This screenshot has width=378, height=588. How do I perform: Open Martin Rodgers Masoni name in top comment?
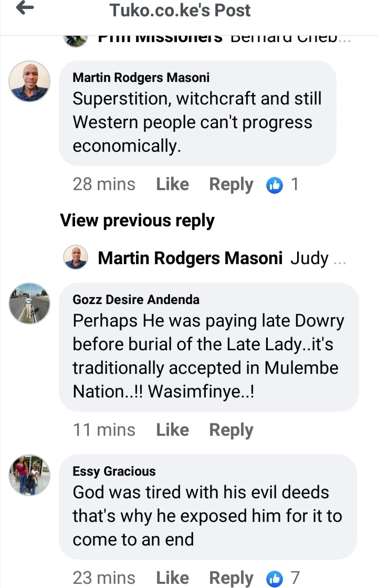click(x=141, y=77)
